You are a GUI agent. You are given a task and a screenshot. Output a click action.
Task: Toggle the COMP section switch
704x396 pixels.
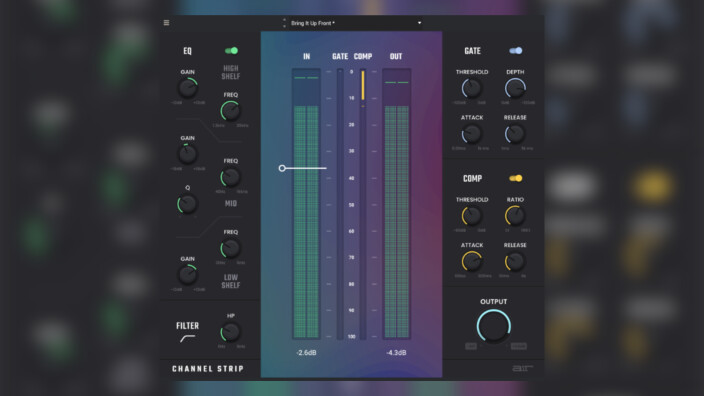(515, 178)
